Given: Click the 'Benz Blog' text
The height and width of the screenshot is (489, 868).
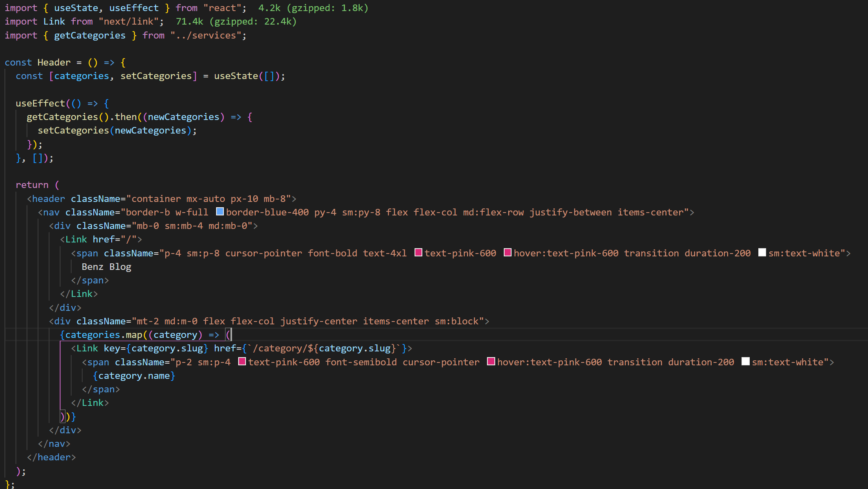Looking at the screenshot, I should point(106,267).
